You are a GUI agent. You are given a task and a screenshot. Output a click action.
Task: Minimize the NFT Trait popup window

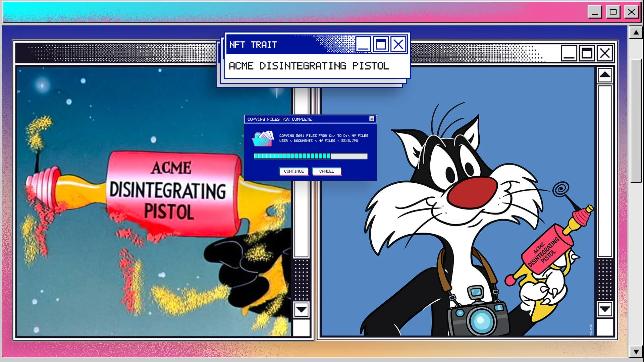[363, 44]
